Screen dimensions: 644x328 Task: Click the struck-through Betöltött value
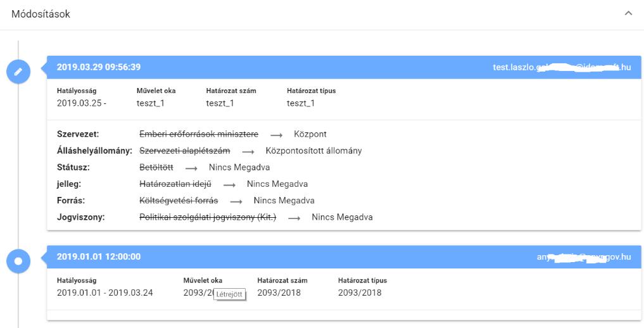click(x=156, y=168)
